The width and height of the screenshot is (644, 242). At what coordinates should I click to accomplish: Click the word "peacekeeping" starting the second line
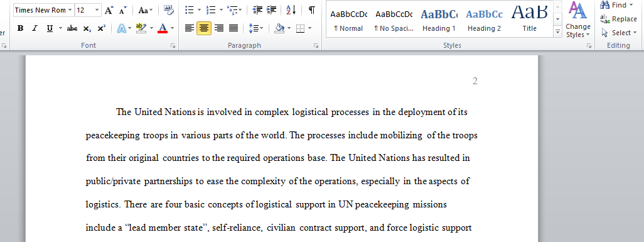coord(113,135)
